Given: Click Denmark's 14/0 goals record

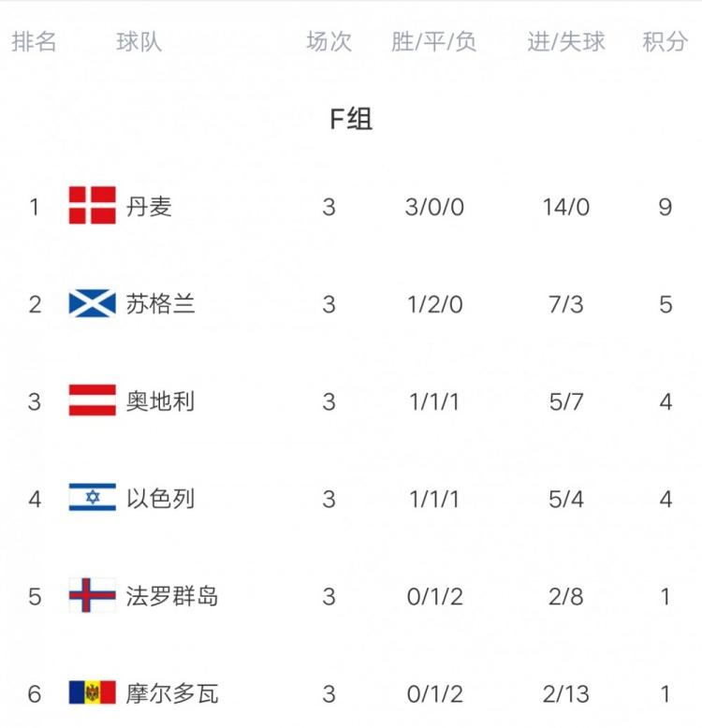Looking at the screenshot, I should 565,206.
